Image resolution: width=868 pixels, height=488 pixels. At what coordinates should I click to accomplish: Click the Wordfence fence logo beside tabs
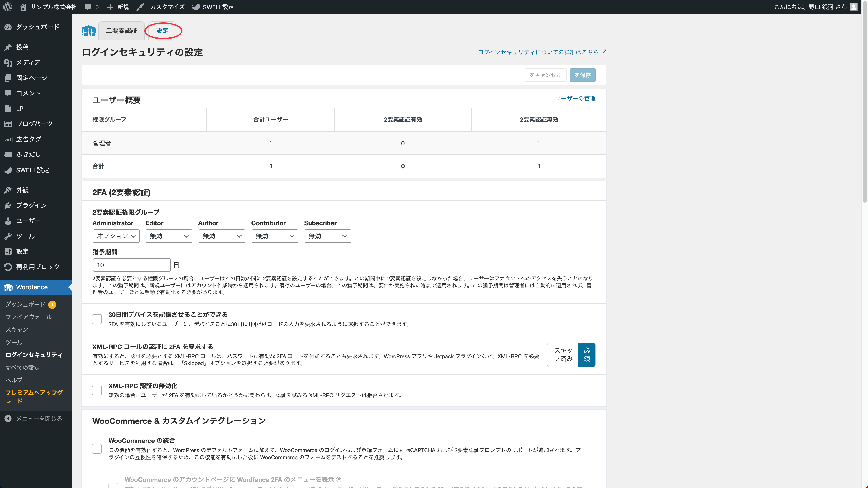point(89,31)
